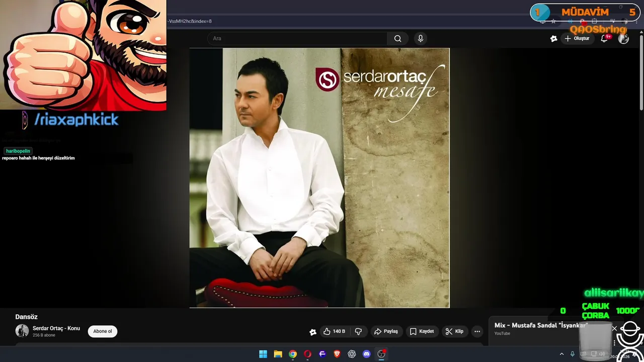This screenshot has width=644, height=362.
Task: Click the sparkle Ask icon beside like button
Action: [313, 332]
